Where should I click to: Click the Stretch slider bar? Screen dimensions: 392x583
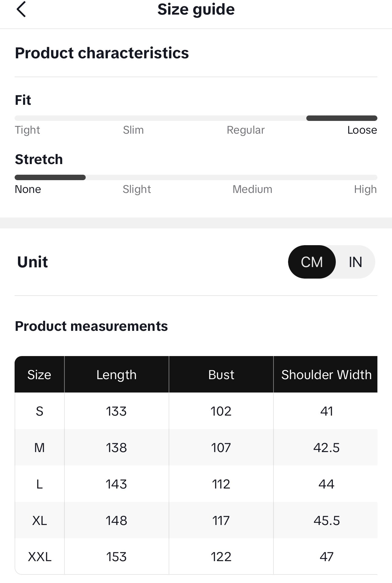(x=196, y=177)
